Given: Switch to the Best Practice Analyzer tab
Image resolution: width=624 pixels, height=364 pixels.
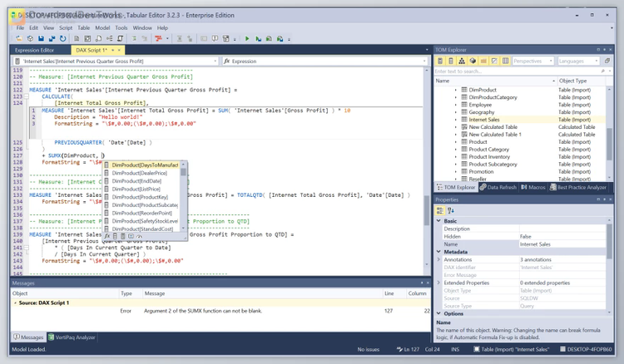Looking at the screenshot, I should (x=578, y=187).
